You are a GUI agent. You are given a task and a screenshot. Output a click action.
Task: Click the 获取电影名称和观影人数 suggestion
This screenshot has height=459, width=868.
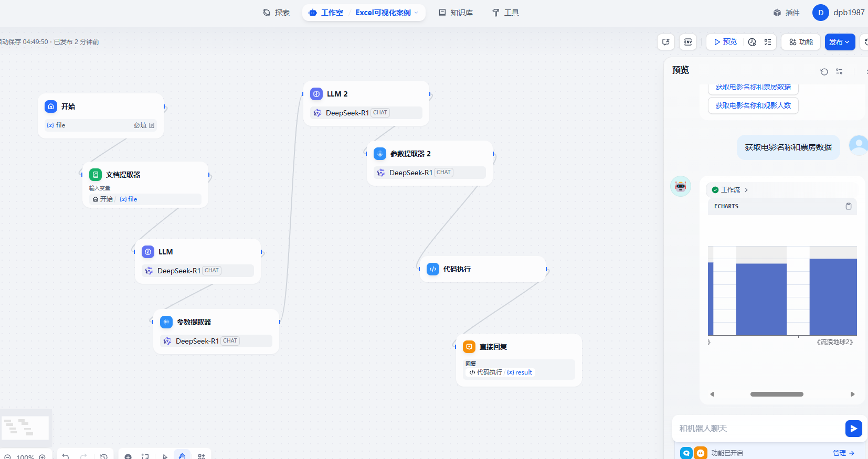pos(753,105)
